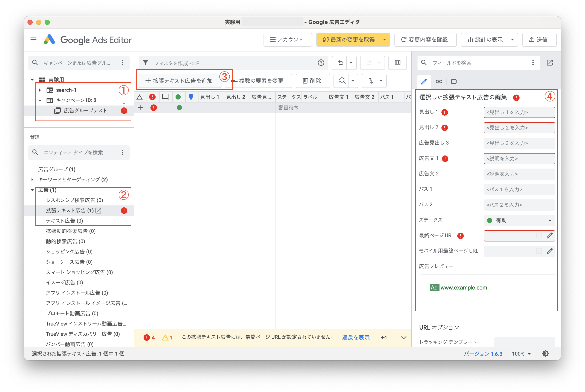Open the hamburger menu next to Google Ads Editor logo
This screenshot has height=392, width=585.
pyautogui.click(x=33, y=39)
